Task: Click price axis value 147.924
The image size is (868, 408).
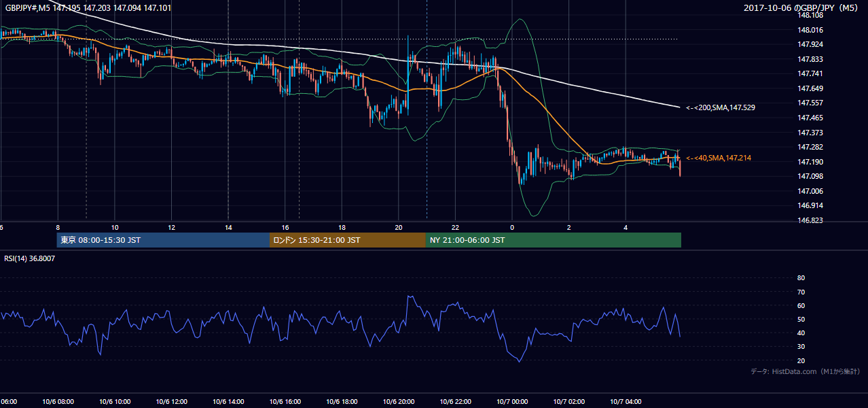Action: click(810, 45)
